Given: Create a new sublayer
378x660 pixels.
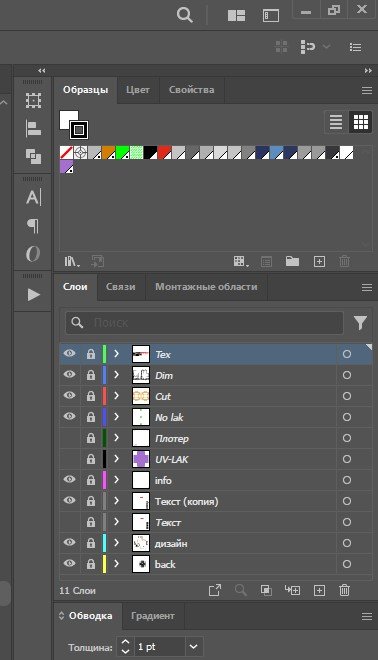Looking at the screenshot, I should point(293,590).
